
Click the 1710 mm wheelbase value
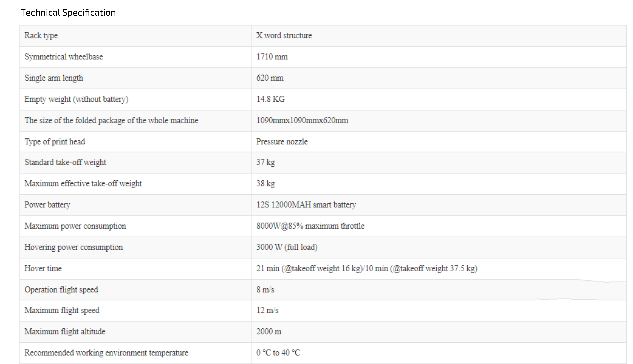coord(272,57)
